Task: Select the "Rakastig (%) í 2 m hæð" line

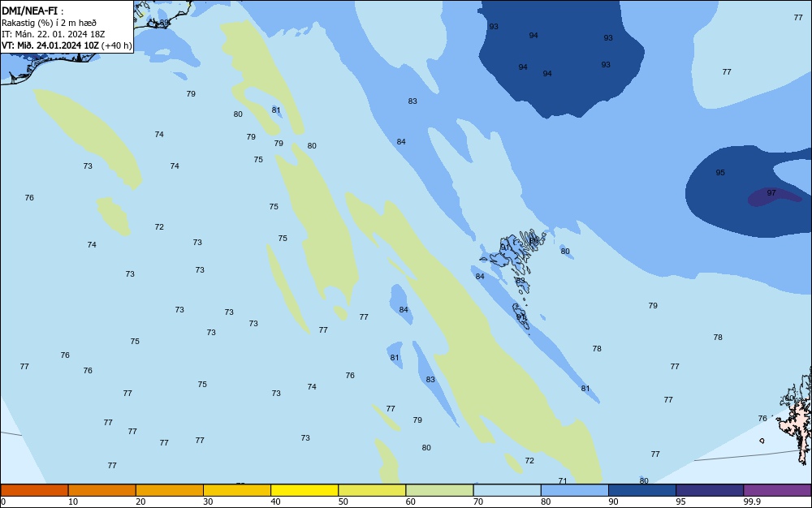Action: click(x=49, y=23)
